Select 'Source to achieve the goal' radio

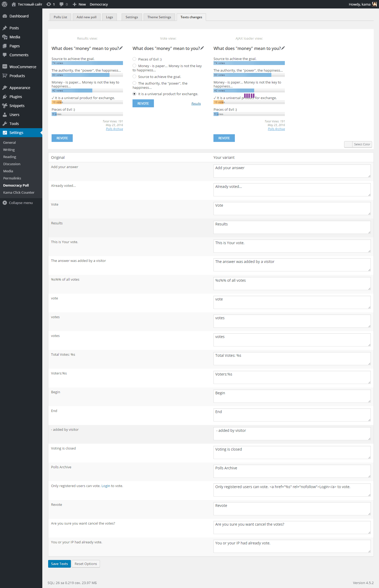pyautogui.click(x=134, y=76)
